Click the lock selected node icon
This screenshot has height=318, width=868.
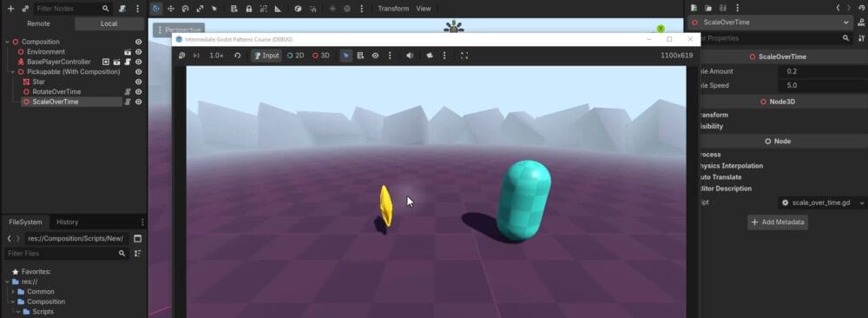coord(248,9)
